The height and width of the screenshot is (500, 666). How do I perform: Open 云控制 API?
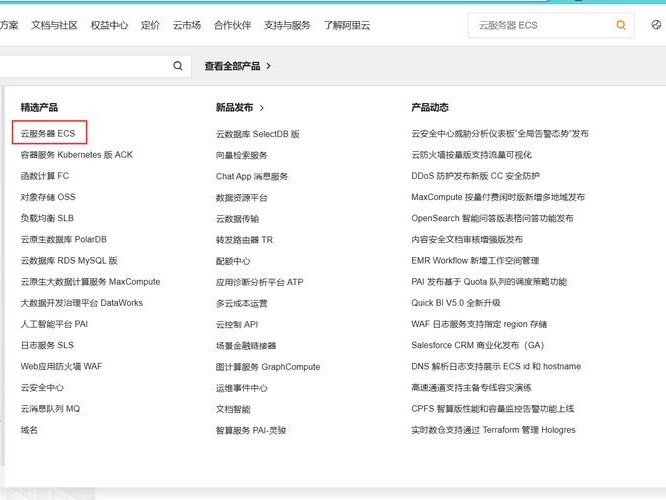(x=237, y=325)
